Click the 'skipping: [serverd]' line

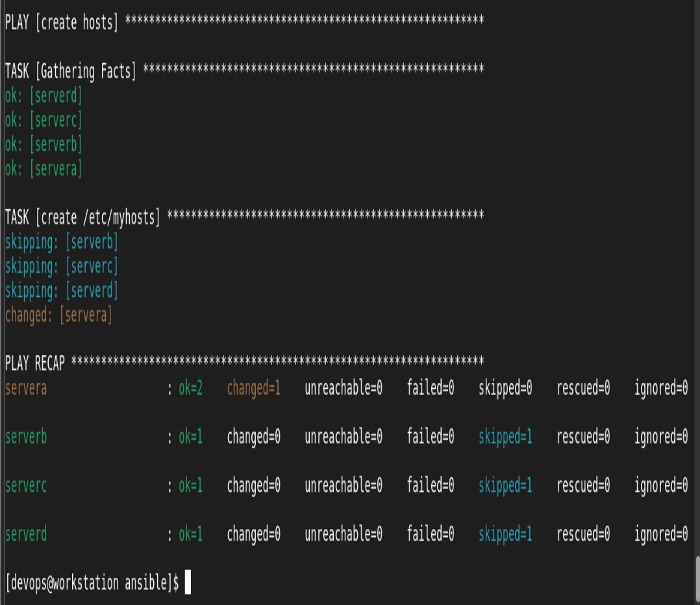(62, 290)
